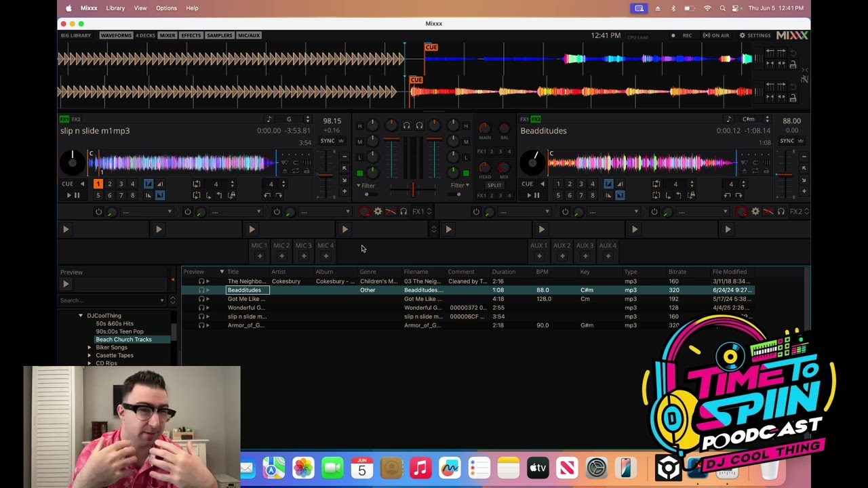Switch to the WAVEFORMS view toggle
The height and width of the screenshot is (488, 868).
[x=116, y=35]
